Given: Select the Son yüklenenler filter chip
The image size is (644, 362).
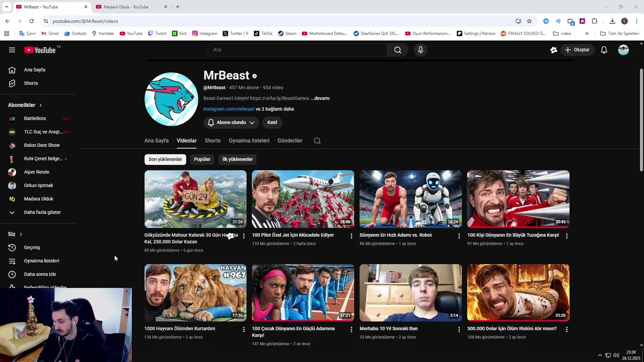Looking at the screenshot, I should (165, 159).
